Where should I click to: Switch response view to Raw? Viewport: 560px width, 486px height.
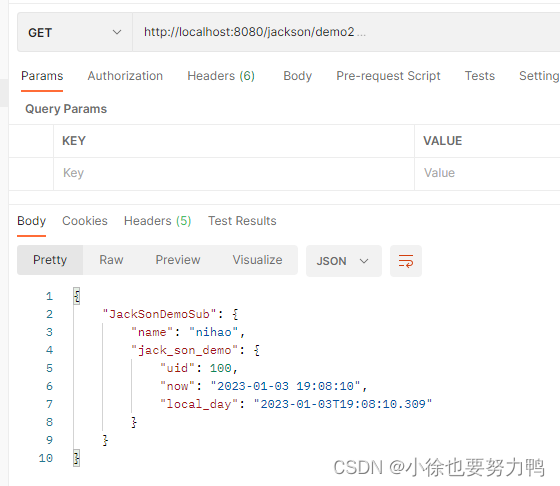point(111,260)
